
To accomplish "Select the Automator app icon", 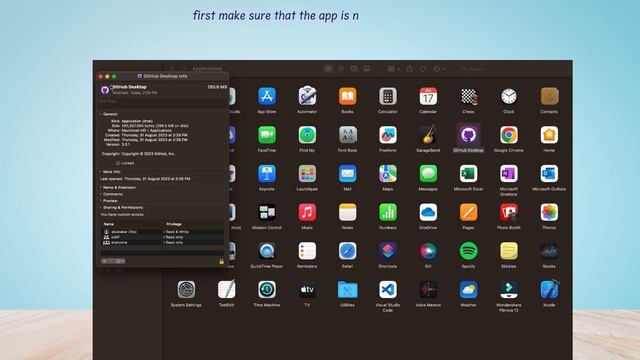I will click(x=307, y=96).
